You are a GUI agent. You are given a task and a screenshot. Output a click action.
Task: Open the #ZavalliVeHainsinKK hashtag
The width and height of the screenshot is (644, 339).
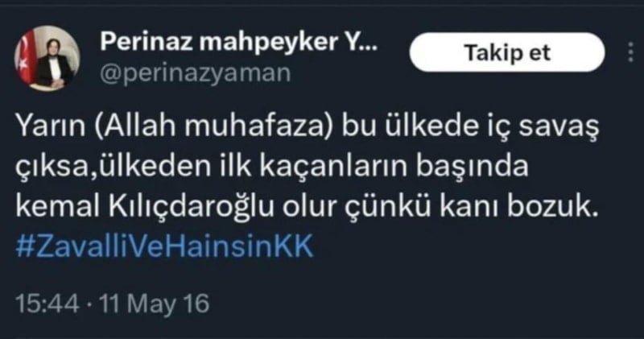(x=165, y=246)
